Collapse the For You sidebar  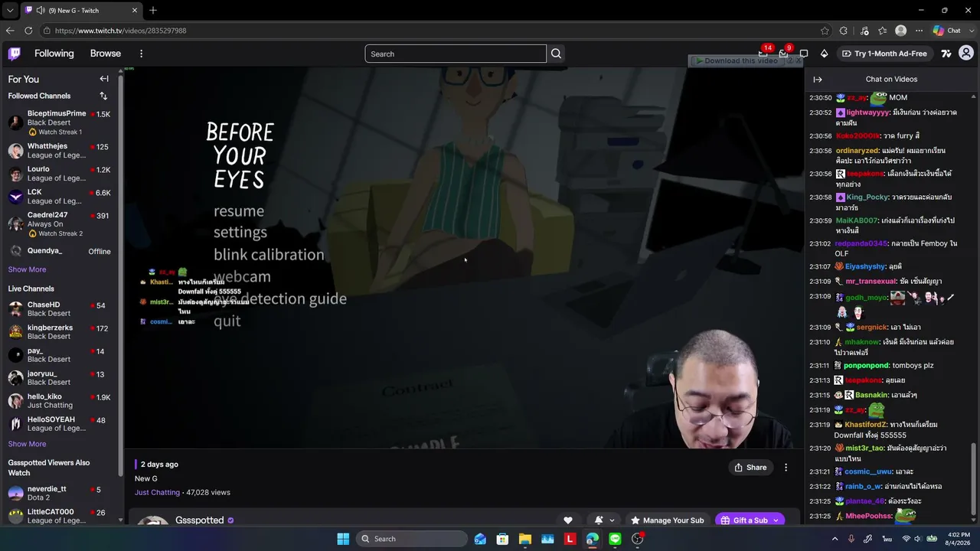tap(104, 79)
